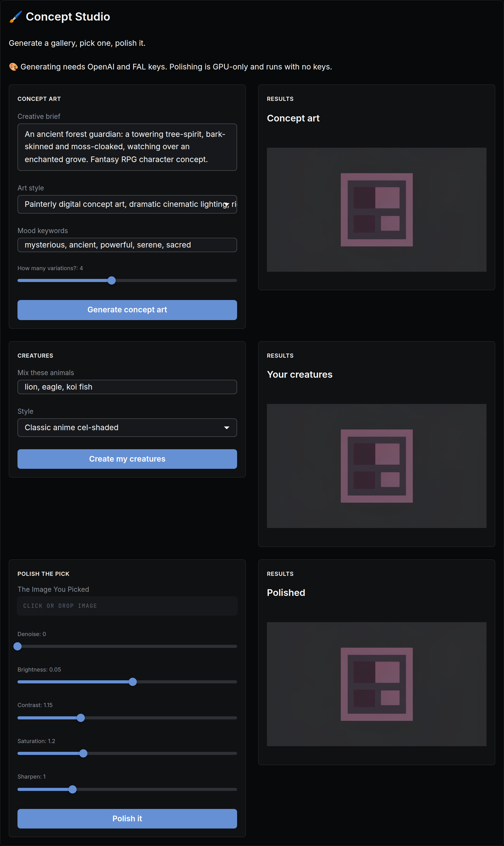Focus the Mood keywords field
Screen dimensions: 504x846
(x=127, y=245)
